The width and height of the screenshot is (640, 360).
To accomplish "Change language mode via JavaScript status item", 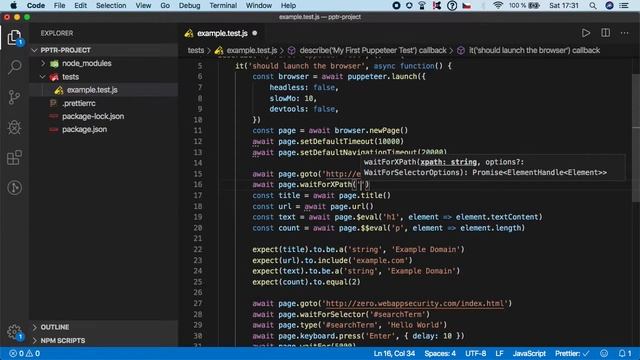I will pos(529,353).
